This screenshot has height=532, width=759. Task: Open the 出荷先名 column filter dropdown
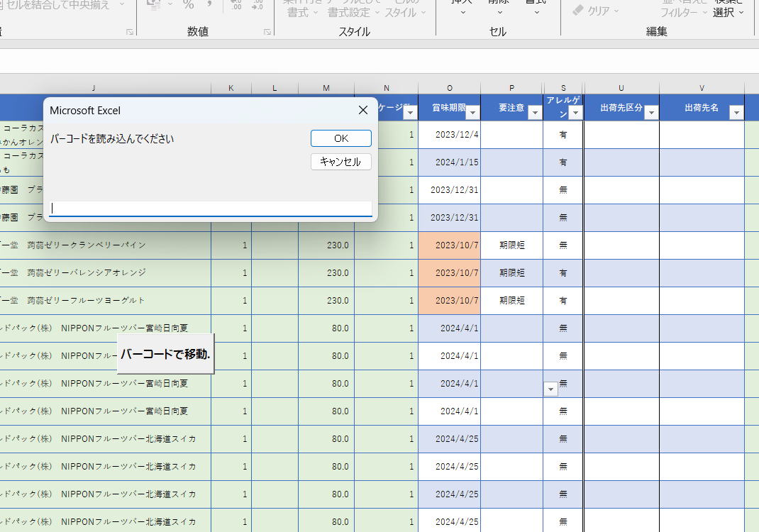736,113
